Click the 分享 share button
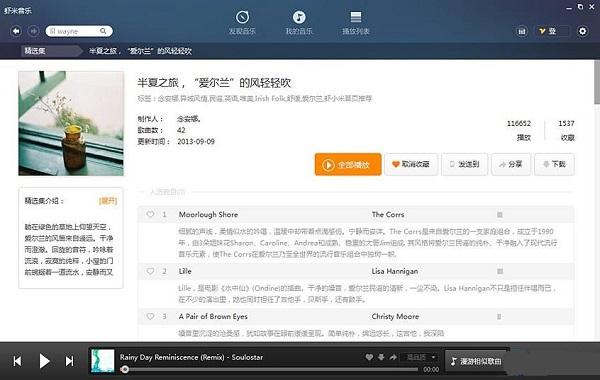600x380 pixels. [511, 164]
